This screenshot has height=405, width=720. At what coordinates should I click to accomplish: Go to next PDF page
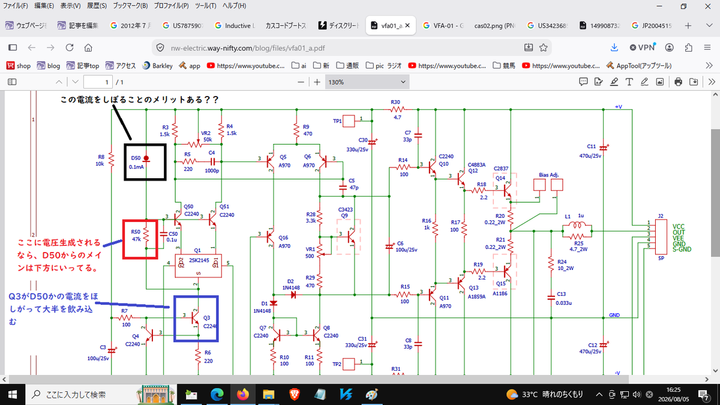pyautogui.click(x=75, y=82)
